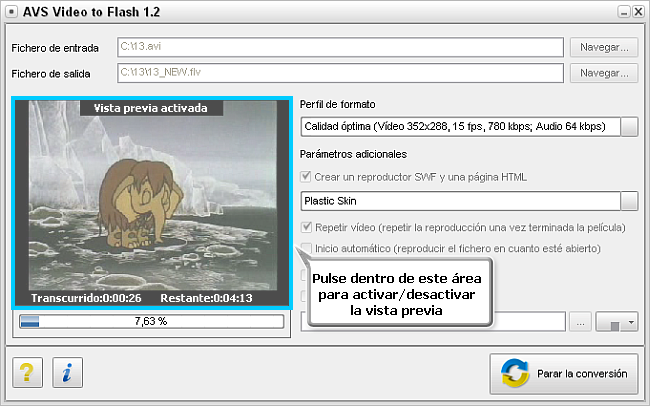The height and width of the screenshot is (406, 650).
Task: Minimize the AVS Video to Flash window
Action: (624, 12)
